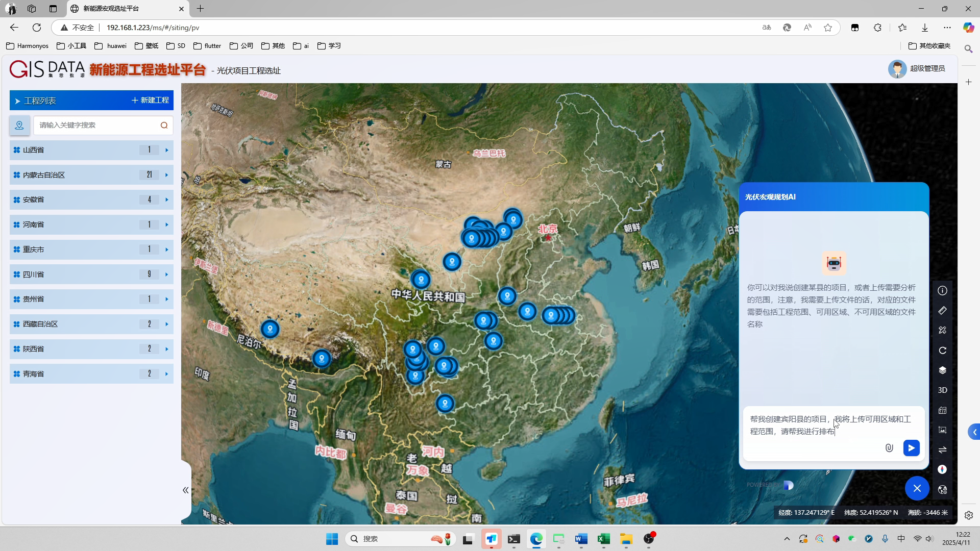Attach a file in AI chat
980x551 pixels.
pyautogui.click(x=889, y=448)
